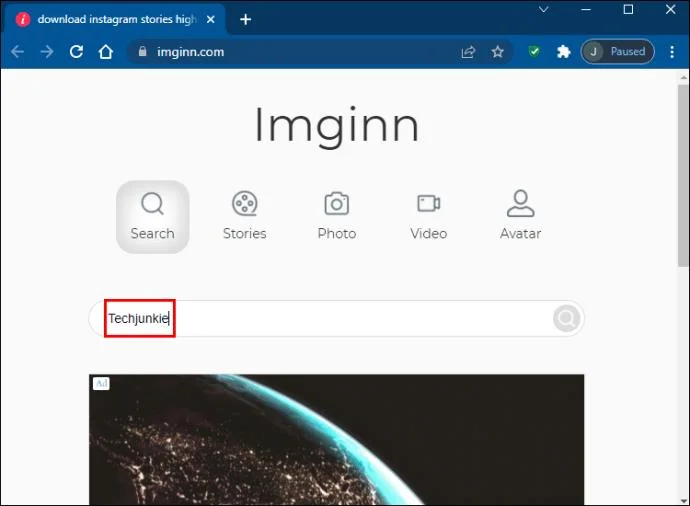690x506 pixels.
Task: Open the green shield extension
Action: pyautogui.click(x=534, y=51)
